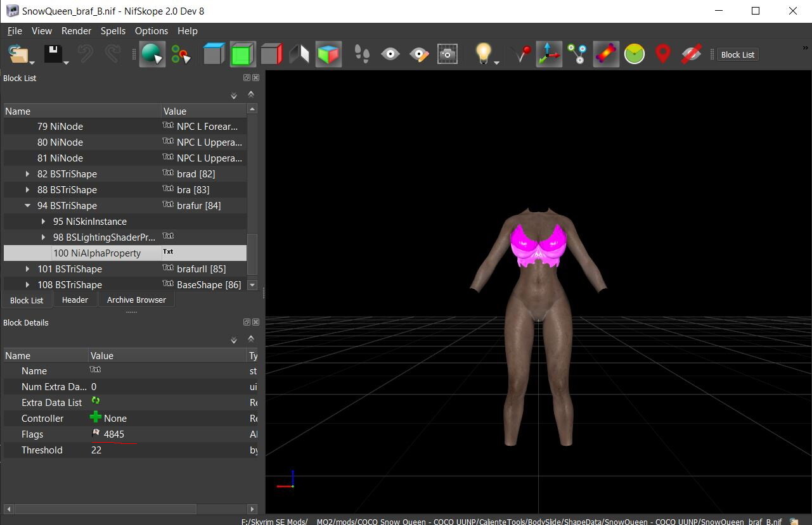The width and height of the screenshot is (812, 525).
Task: Switch to Top view cube icon
Action: coord(214,54)
